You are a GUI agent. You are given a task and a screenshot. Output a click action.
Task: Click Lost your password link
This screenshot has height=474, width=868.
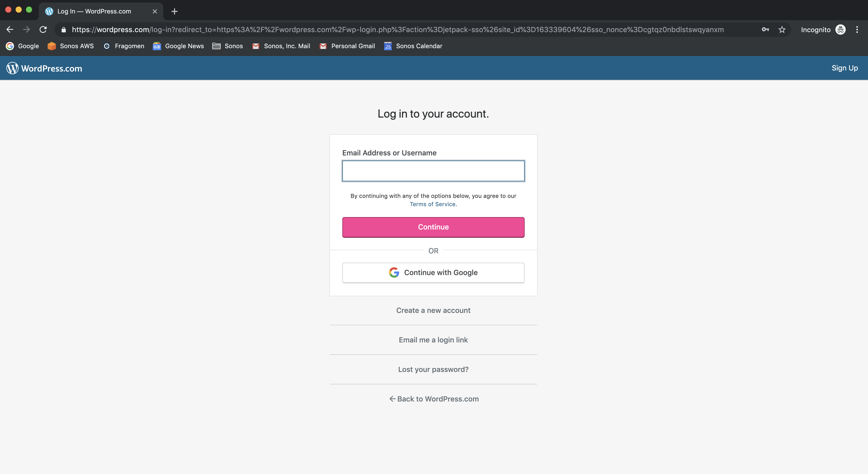(x=433, y=370)
